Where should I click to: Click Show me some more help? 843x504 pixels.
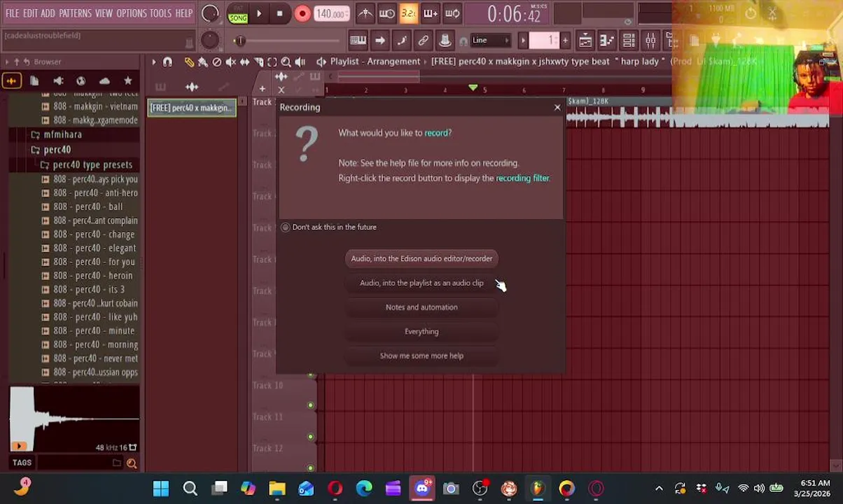(x=421, y=356)
